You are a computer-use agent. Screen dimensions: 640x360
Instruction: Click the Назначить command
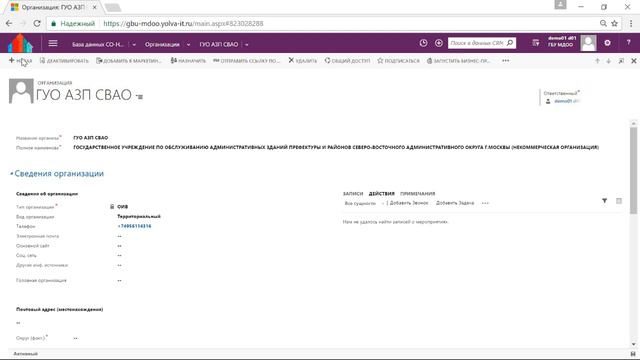pos(188,61)
